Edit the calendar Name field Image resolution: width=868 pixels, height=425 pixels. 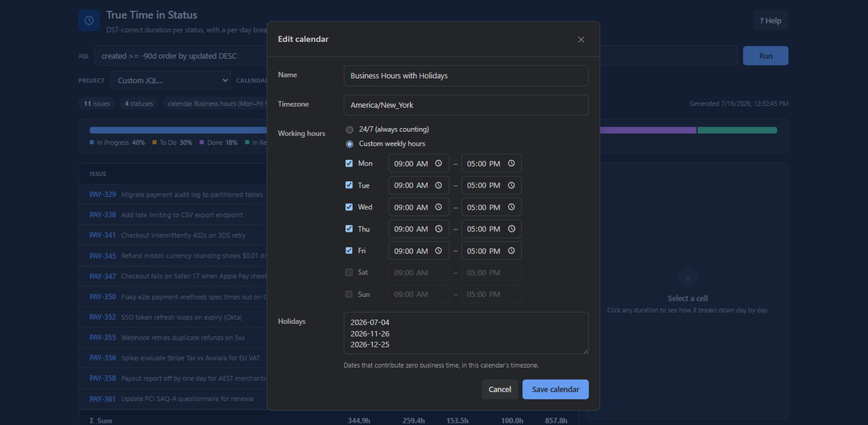[466, 75]
